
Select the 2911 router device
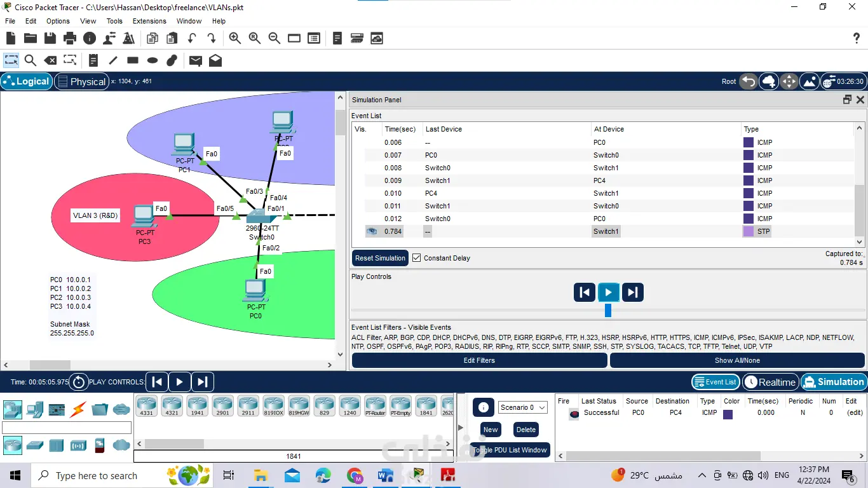tap(248, 405)
